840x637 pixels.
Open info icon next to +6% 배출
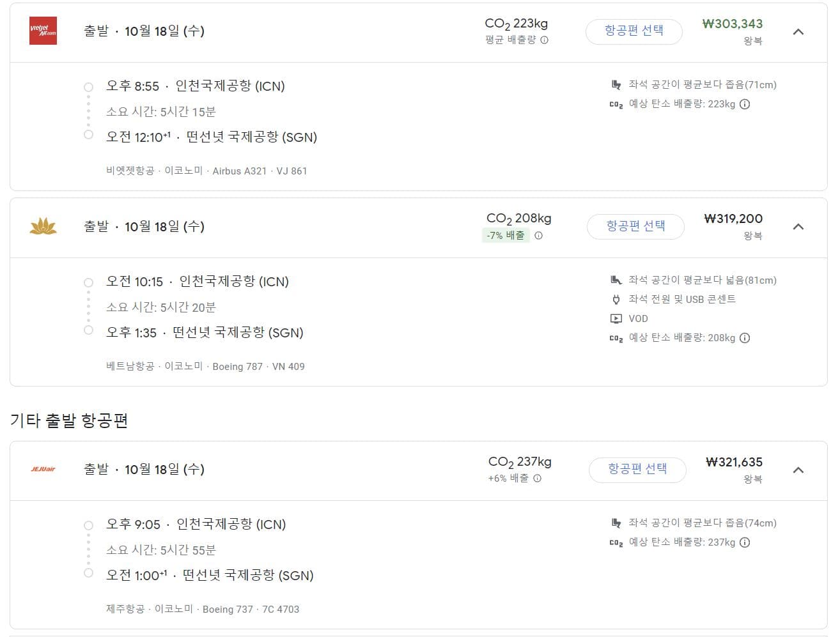(538, 478)
